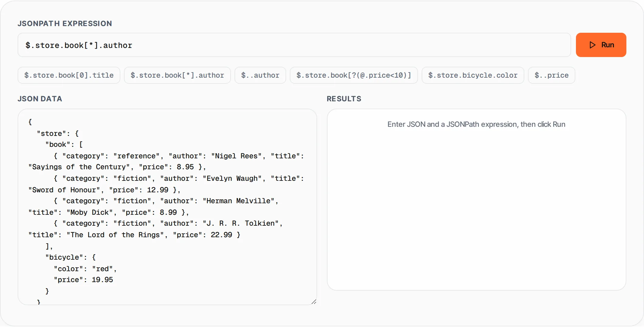Click the "Nigel Rees" author value in JSON
The height and width of the screenshot is (327, 644).
pos(236,156)
